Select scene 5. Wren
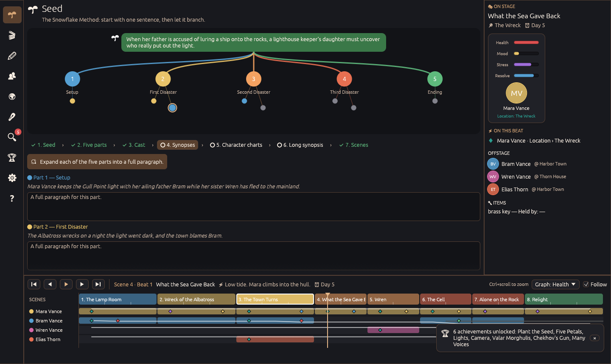This screenshot has height=364, width=611. click(x=393, y=299)
